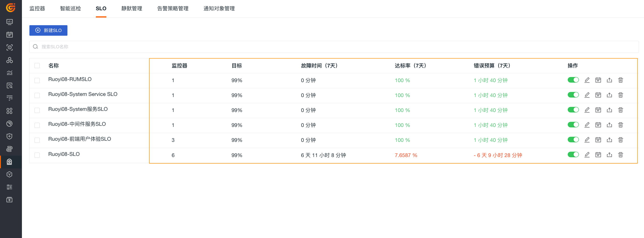Screen dimensions: 644x238
Task: Open calendar icon for Ruoyi08-SLO row
Action: pos(598,155)
